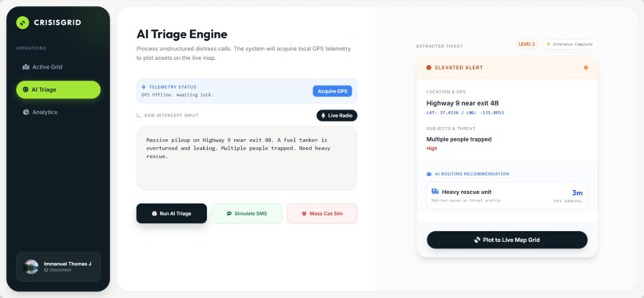Click the Raw Intercept Input terminal icon
This screenshot has width=644, height=298.
pos(138,116)
